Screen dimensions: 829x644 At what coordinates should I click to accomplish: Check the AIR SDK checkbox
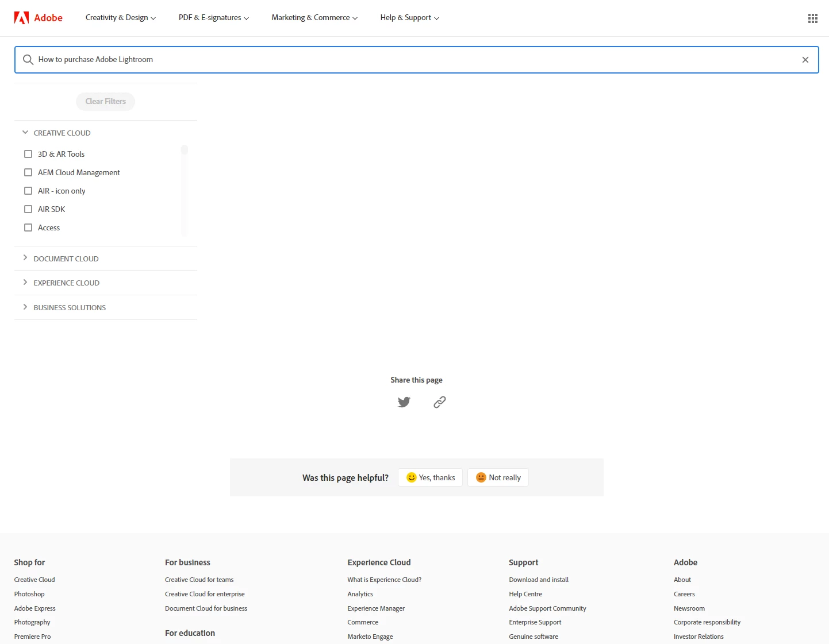(28, 209)
